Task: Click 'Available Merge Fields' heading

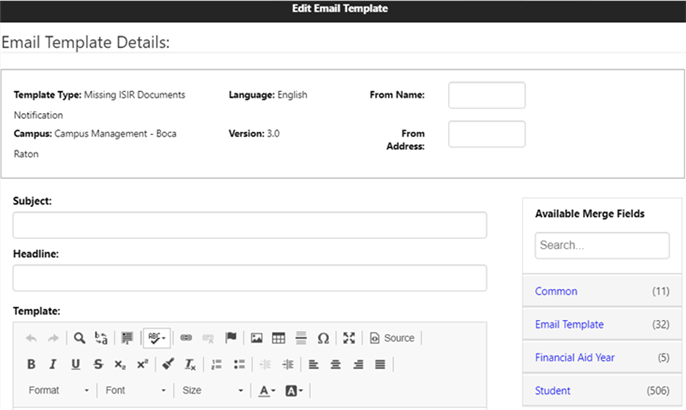Action: (x=590, y=214)
